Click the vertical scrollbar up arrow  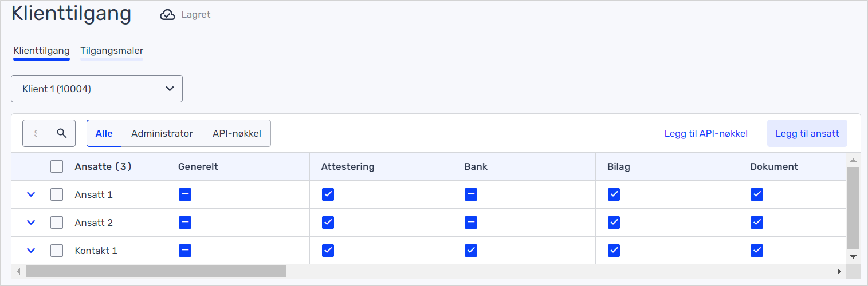click(x=853, y=160)
